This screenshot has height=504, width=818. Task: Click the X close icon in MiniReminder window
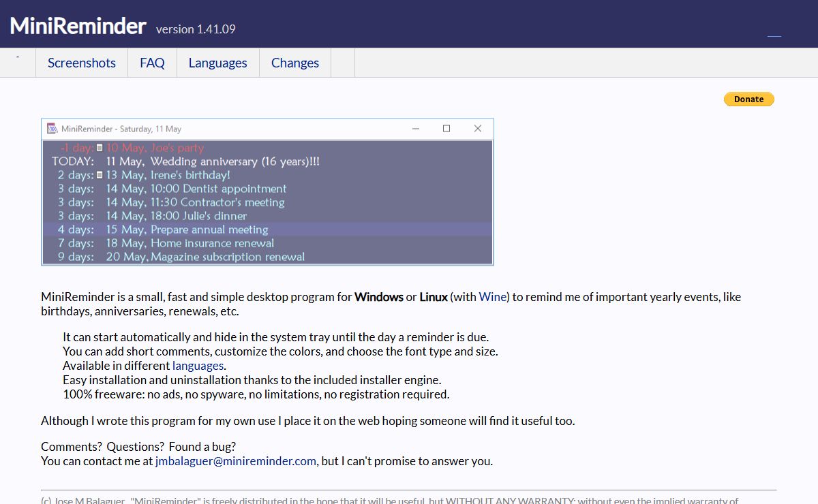(x=477, y=129)
